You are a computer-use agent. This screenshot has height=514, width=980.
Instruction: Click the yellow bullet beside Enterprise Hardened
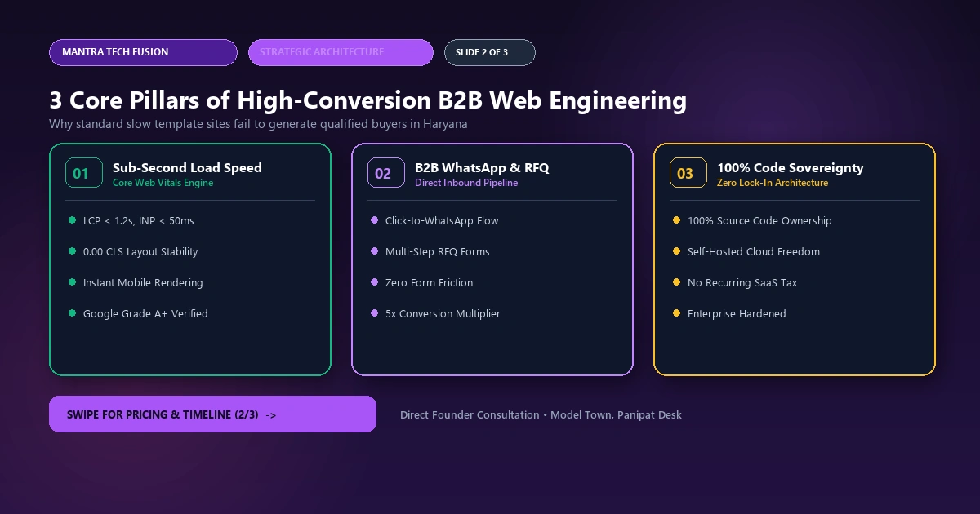[676, 313]
